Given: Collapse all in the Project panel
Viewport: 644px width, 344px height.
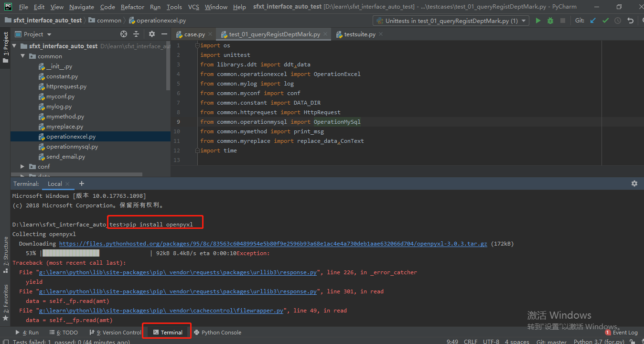Looking at the screenshot, I should [x=136, y=34].
